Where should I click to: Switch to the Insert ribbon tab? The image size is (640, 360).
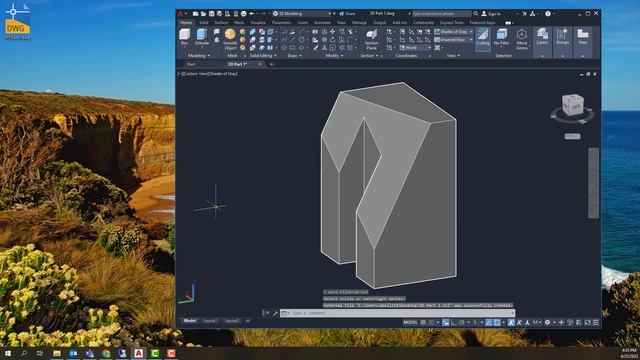(303, 23)
